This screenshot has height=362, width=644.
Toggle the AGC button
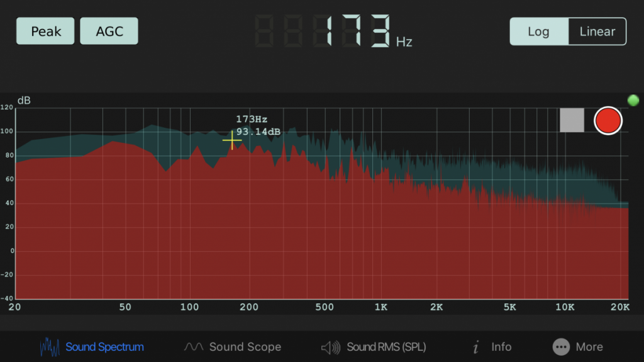point(109,31)
